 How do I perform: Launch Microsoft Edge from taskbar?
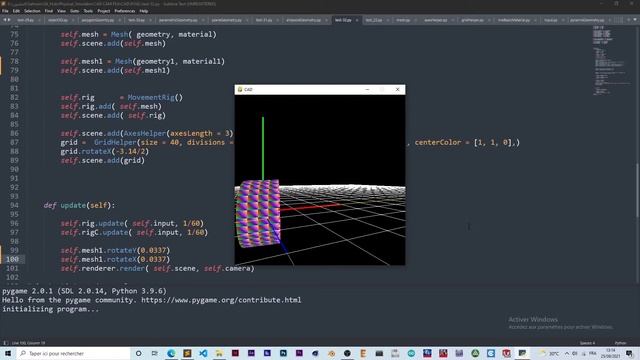171,353
